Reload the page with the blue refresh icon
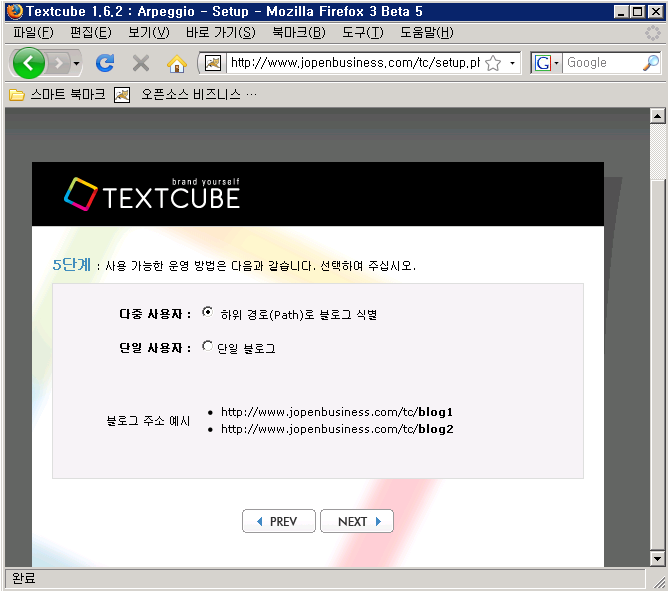The height and width of the screenshot is (592, 669). pyautogui.click(x=105, y=63)
